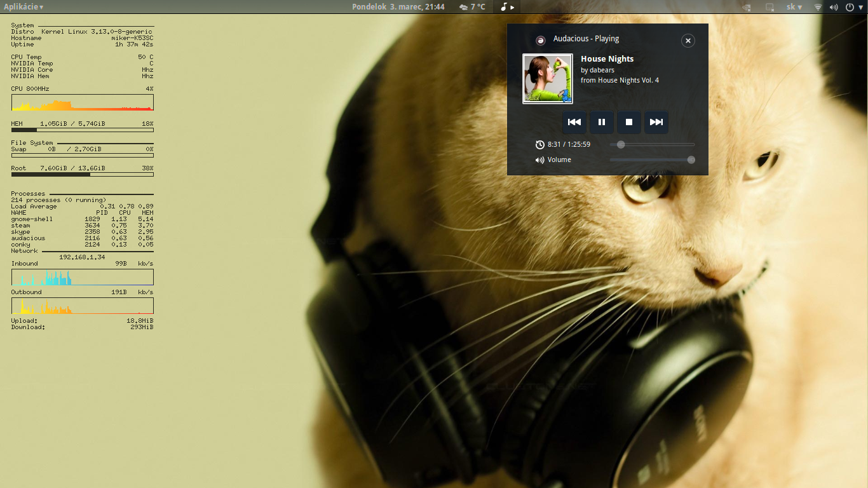The height and width of the screenshot is (488, 868).
Task: Click the House Nights album cover thumbnail
Action: click(x=548, y=78)
